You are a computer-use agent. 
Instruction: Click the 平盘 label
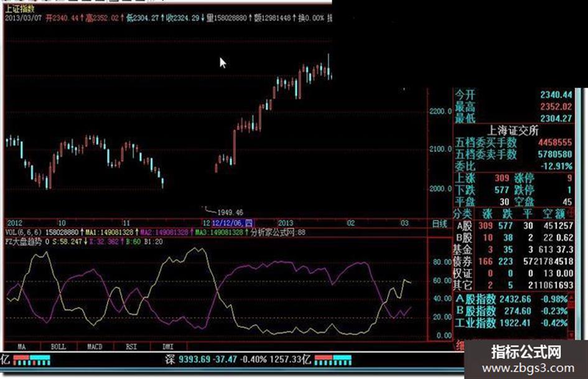(x=465, y=202)
